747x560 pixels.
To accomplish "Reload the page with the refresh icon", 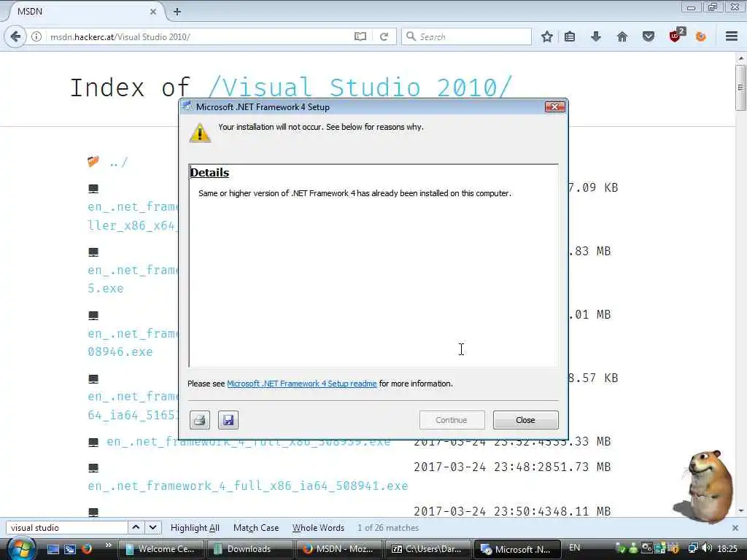I will coord(384,36).
